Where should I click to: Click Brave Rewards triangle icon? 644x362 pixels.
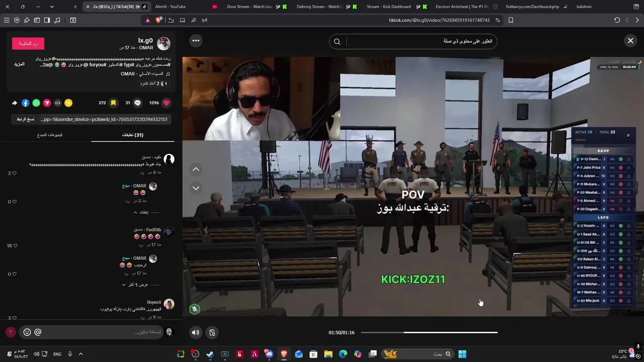(147, 20)
